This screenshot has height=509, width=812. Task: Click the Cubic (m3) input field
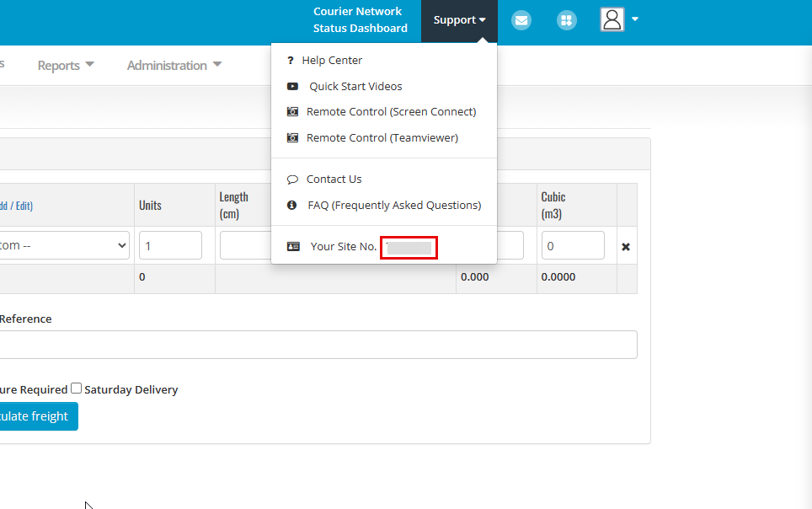[573, 245]
